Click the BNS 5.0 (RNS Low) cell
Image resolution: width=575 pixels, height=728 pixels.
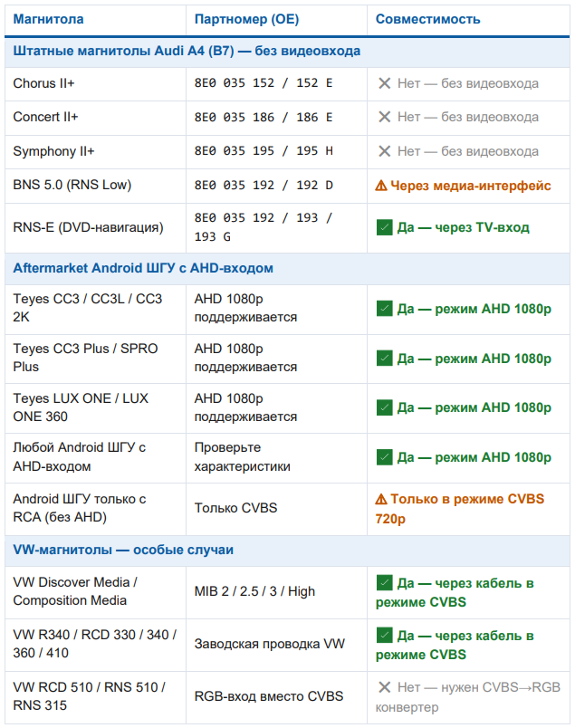coord(95,185)
